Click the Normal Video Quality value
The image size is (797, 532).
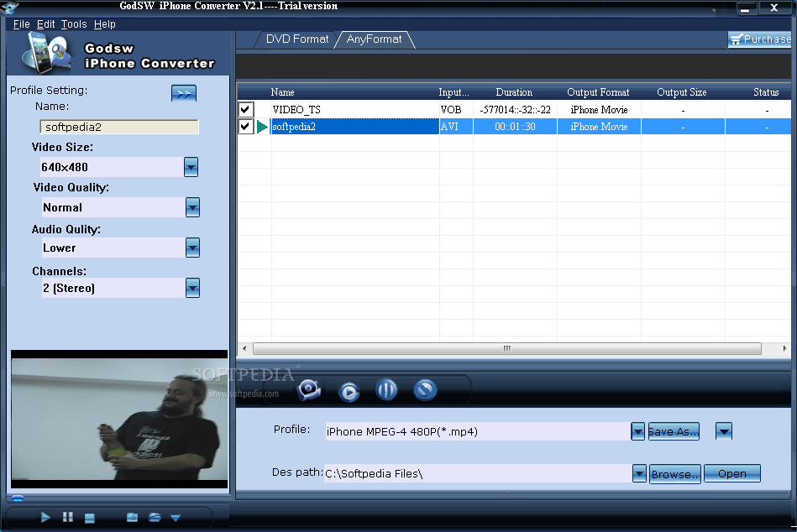pyautogui.click(x=62, y=207)
